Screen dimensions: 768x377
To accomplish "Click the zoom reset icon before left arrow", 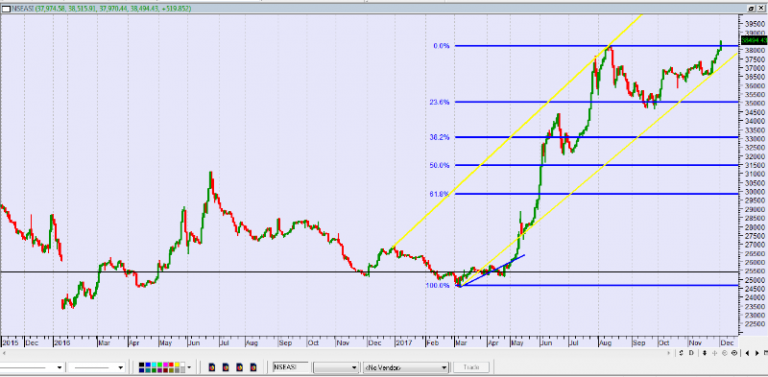I will 734,353.
